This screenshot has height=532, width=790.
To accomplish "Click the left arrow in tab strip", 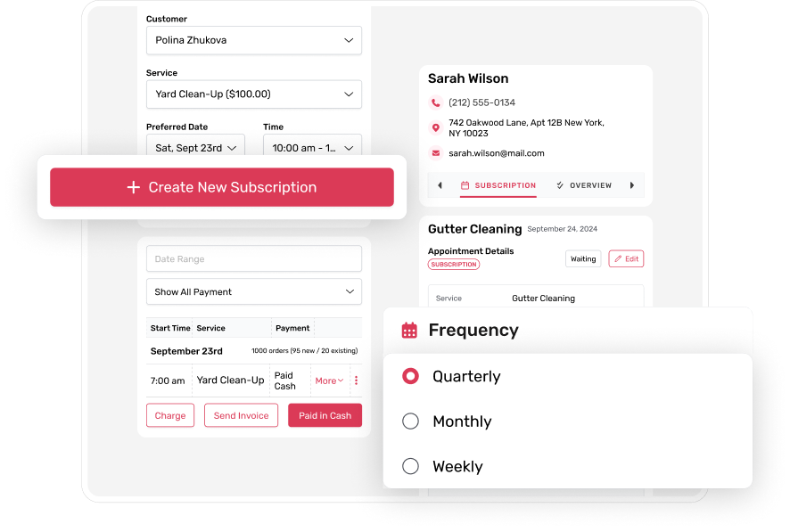I will (440, 185).
